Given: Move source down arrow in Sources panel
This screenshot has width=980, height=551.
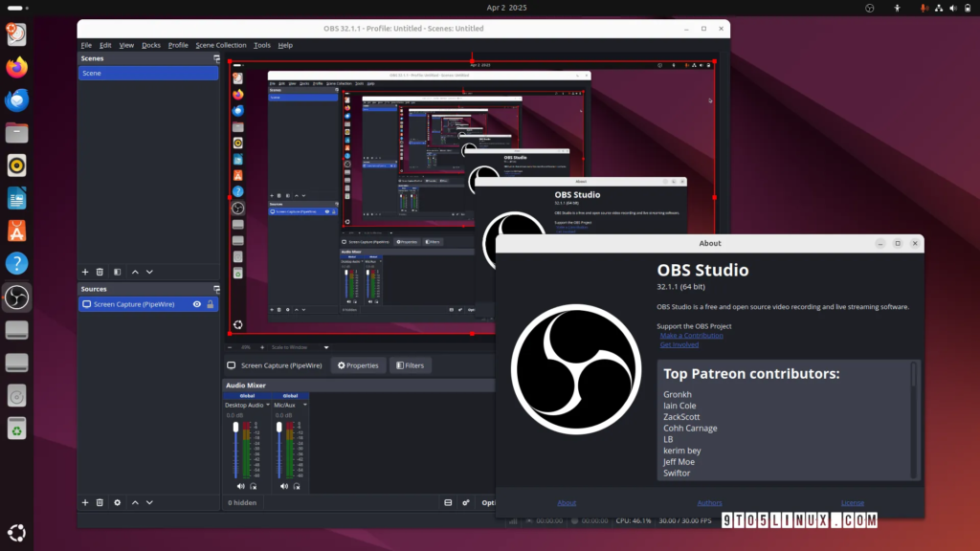Looking at the screenshot, I should [149, 502].
